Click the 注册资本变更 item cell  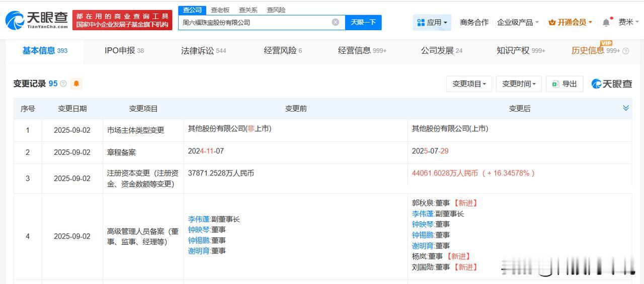click(x=143, y=178)
